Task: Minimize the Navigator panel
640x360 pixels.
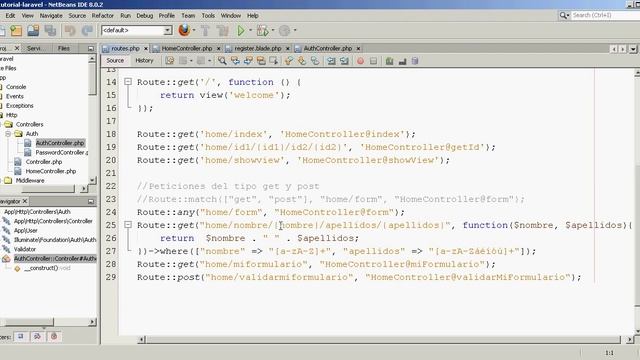Action: [x=91, y=201]
